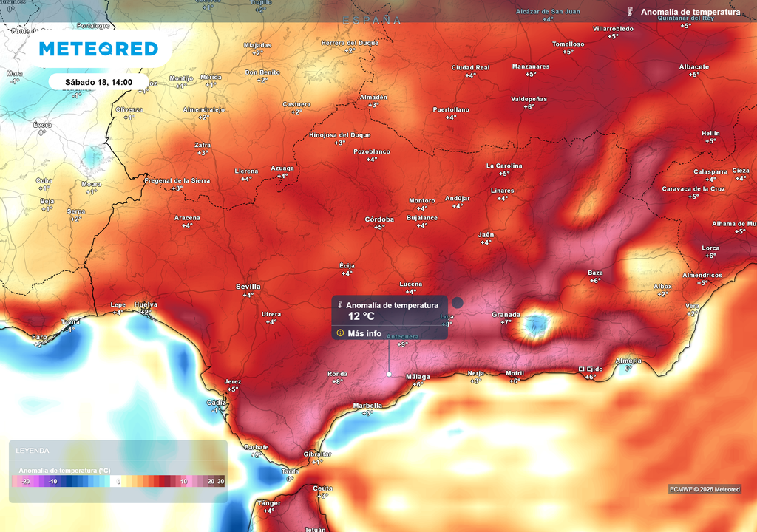Click the Sábado 18, 14:00 date label
Viewport: 757px width, 532px height.
(98, 82)
